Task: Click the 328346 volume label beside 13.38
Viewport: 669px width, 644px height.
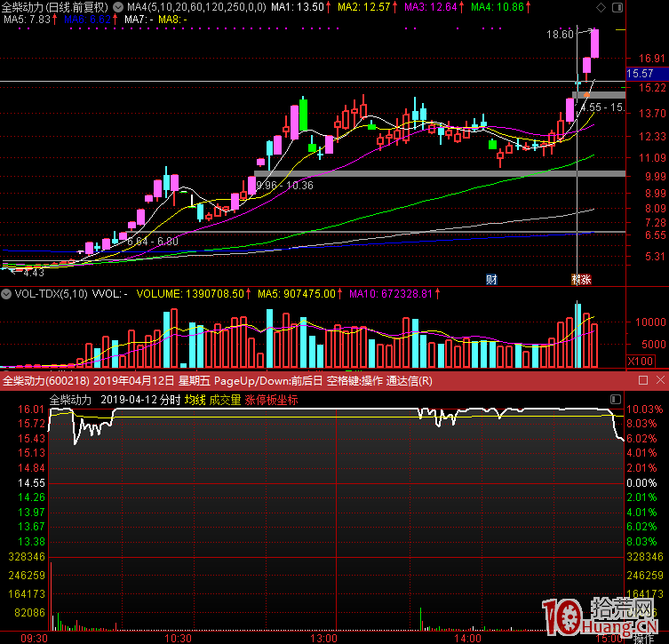Action: [x=27, y=557]
